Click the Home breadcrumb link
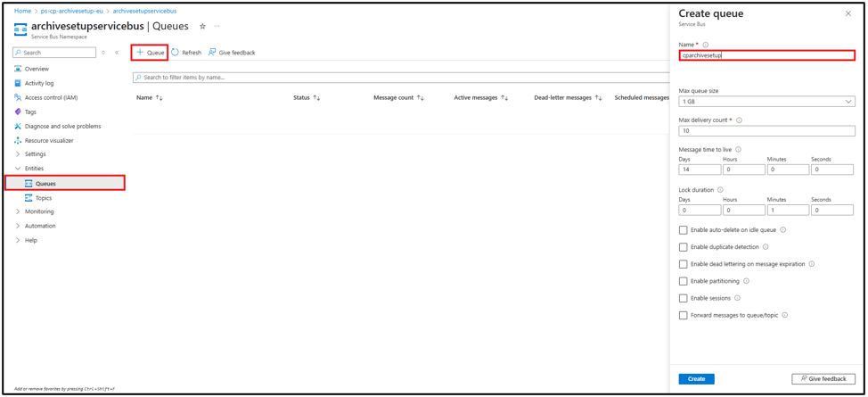This screenshot has width=868, height=397. [22, 12]
